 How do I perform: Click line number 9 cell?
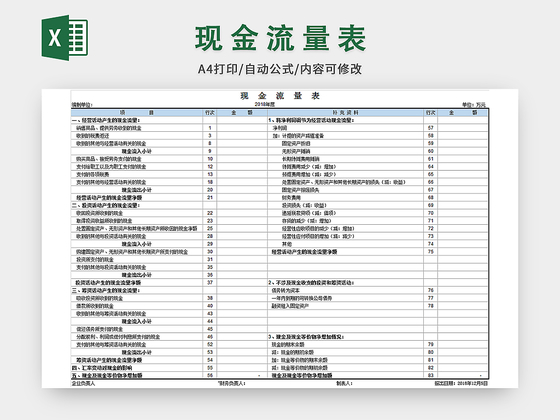(210, 151)
